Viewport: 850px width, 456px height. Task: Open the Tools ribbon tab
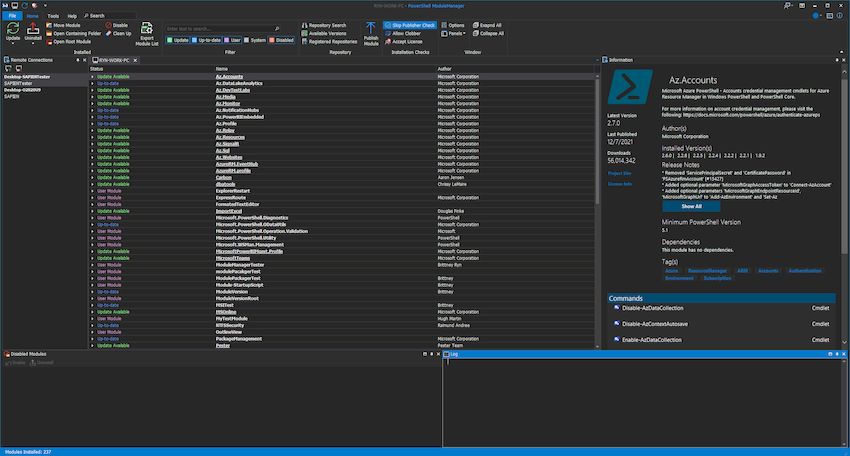53,16
